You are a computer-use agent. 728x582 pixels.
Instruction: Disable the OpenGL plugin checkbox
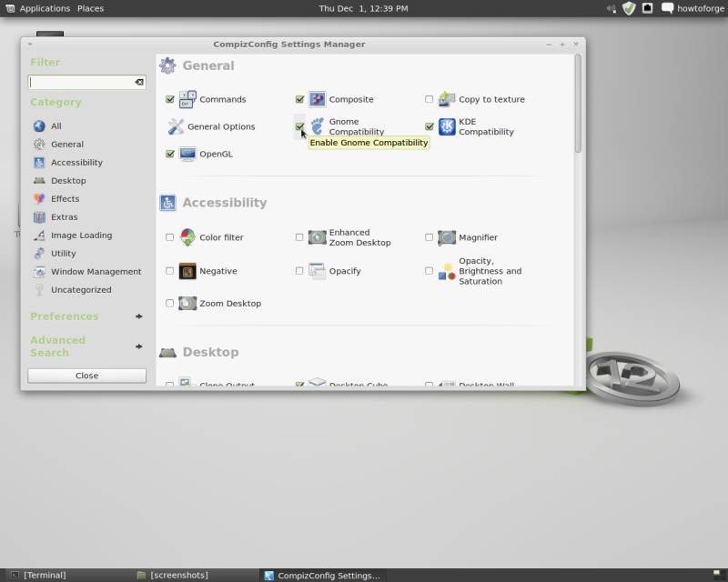pyautogui.click(x=170, y=154)
